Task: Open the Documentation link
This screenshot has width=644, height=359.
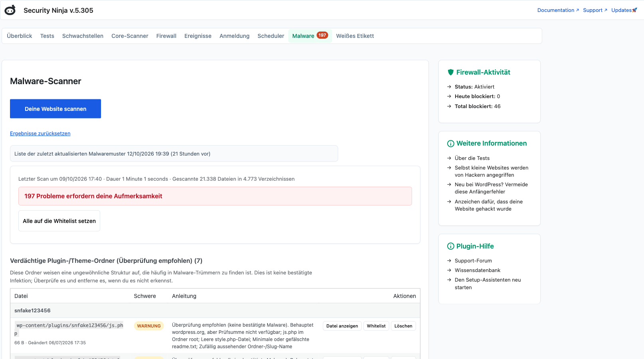Action: coord(558,10)
